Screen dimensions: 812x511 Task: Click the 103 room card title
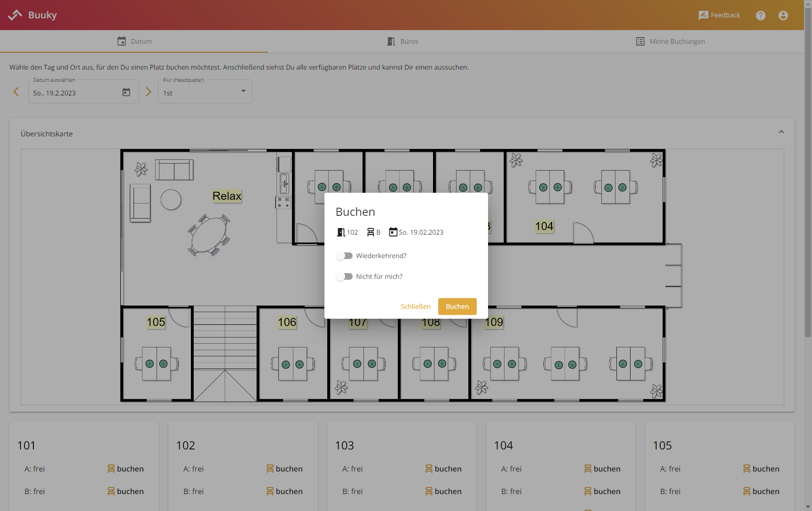click(344, 446)
